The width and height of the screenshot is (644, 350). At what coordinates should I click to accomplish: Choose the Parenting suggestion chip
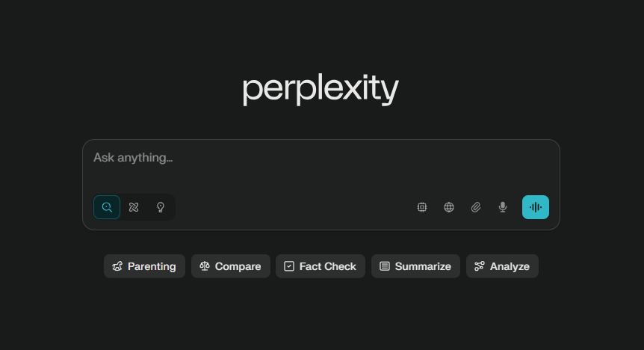pyautogui.click(x=145, y=266)
